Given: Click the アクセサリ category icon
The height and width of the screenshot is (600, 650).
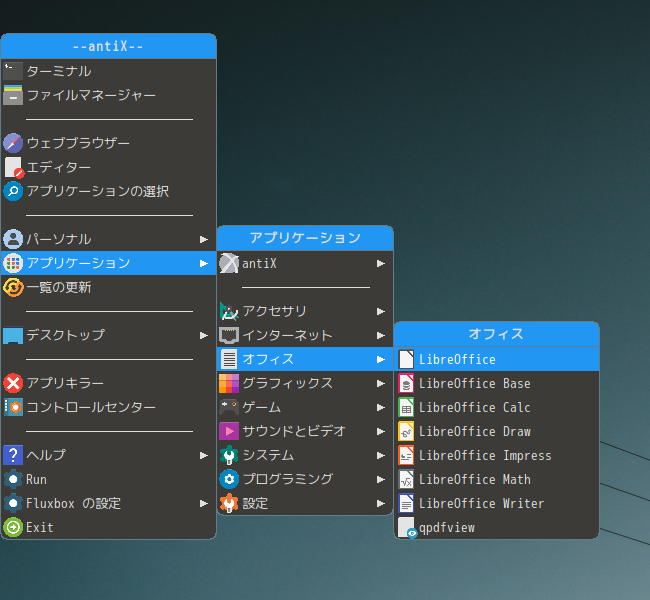Looking at the screenshot, I should [229, 311].
